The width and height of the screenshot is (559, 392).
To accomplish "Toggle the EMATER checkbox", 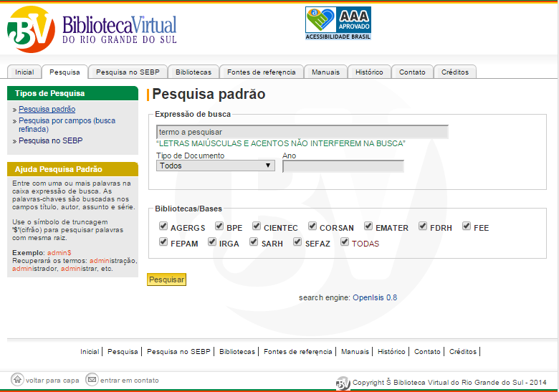I will click(x=368, y=226).
